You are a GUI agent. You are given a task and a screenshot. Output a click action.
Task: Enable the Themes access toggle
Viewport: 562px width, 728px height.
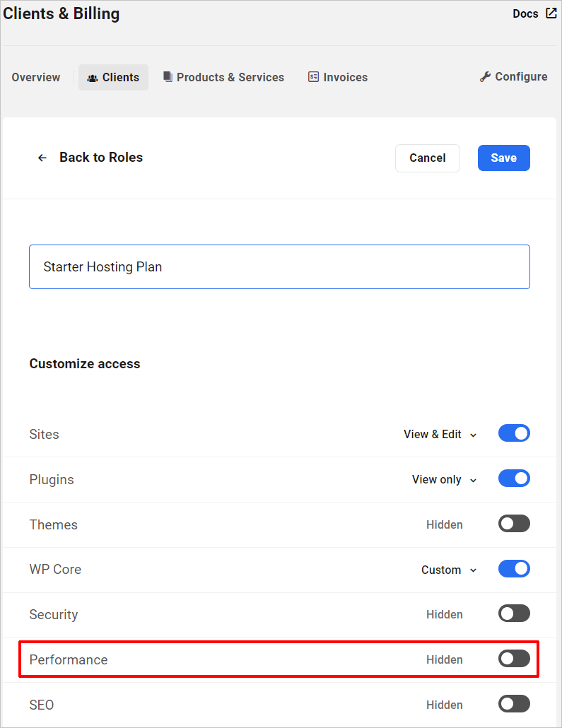(514, 523)
